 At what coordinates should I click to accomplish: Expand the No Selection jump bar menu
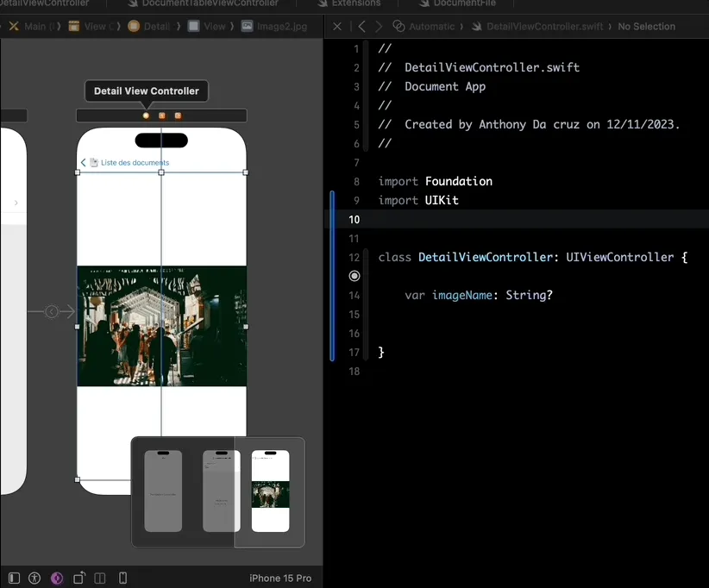647,27
